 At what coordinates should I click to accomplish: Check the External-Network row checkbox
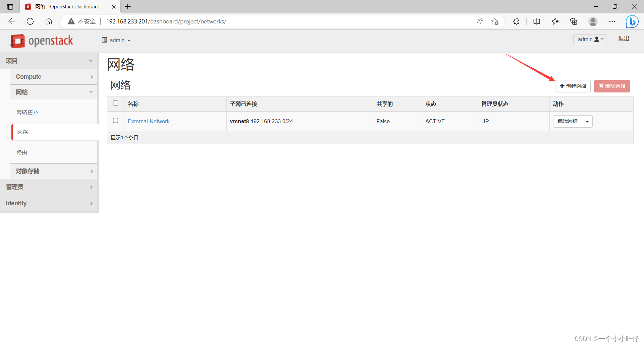coord(115,120)
